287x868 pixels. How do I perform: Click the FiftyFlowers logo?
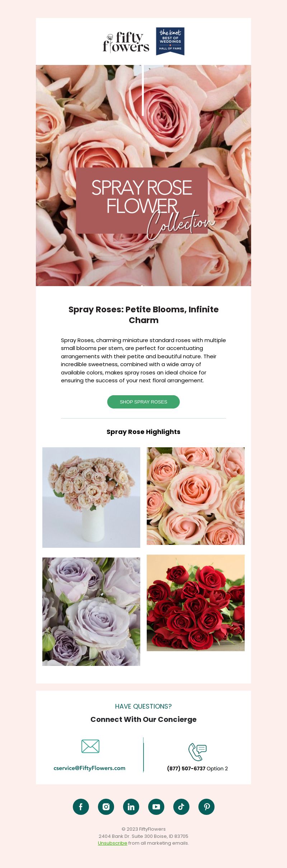tap(126, 42)
